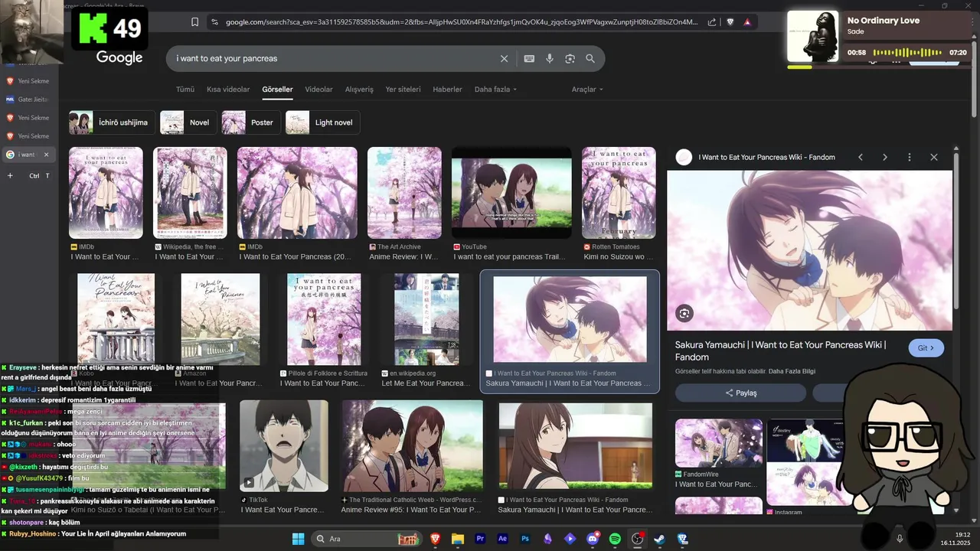This screenshot has height=551, width=980.
Task: Open Discord from the taskbar
Action: pyautogui.click(x=593, y=539)
